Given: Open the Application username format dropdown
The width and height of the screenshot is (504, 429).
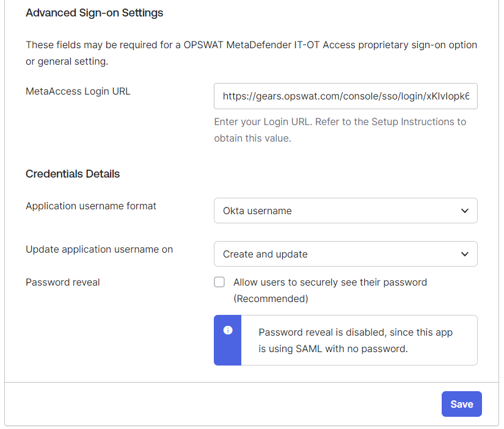Looking at the screenshot, I should click(x=346, y=211).
